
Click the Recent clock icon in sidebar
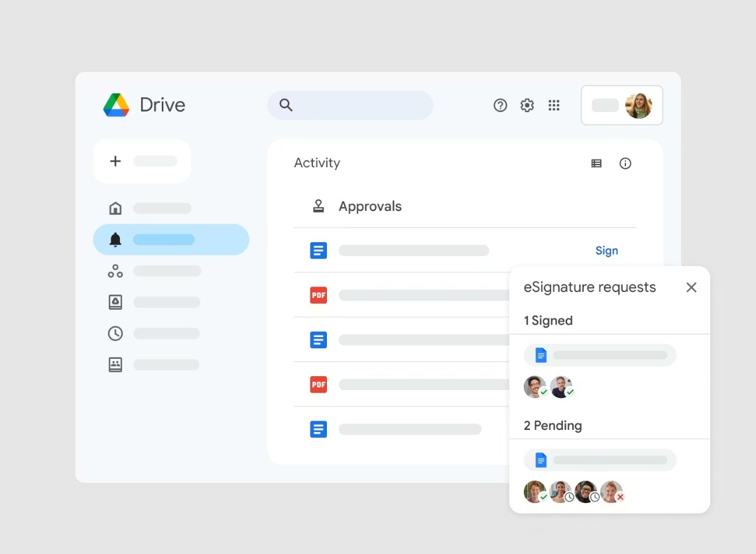[x=115, y=333]
